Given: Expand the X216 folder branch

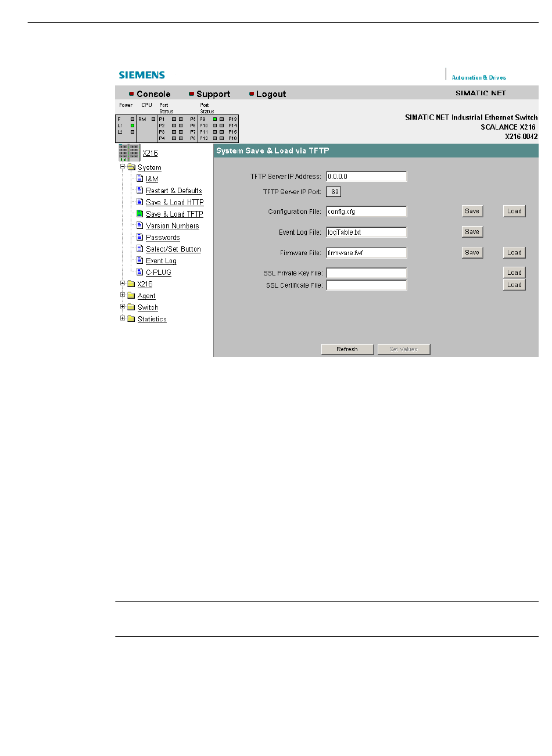Looking at the screenshot, I should 123,283.
